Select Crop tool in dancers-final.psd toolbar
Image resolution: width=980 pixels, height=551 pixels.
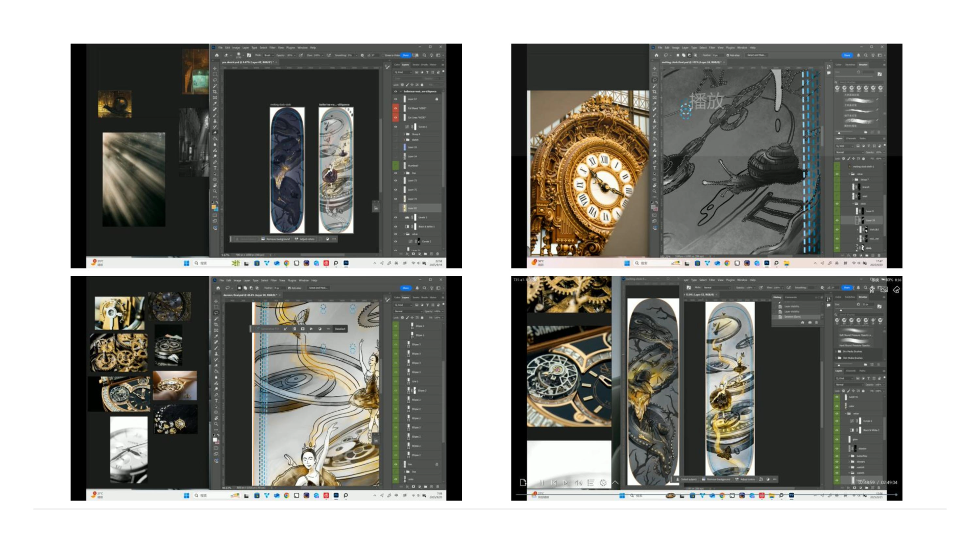pos(216,324)
